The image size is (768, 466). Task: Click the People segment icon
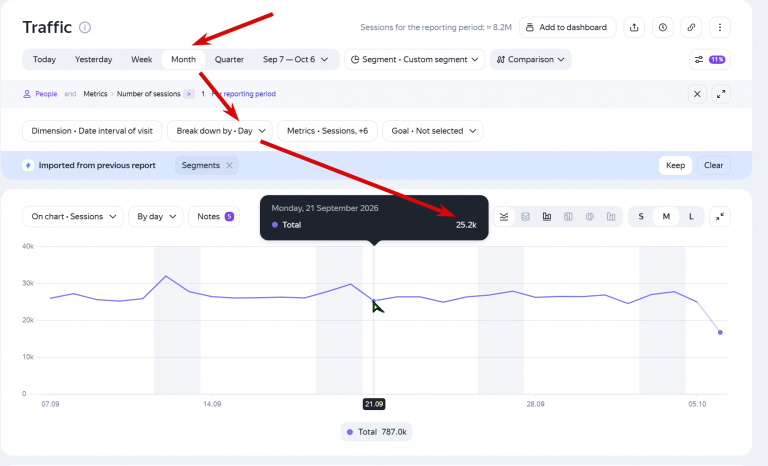click(27, 94)
